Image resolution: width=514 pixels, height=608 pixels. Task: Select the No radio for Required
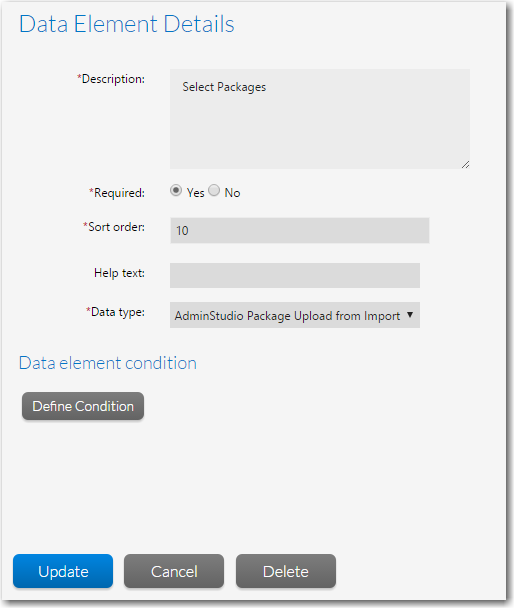[214, 190]
